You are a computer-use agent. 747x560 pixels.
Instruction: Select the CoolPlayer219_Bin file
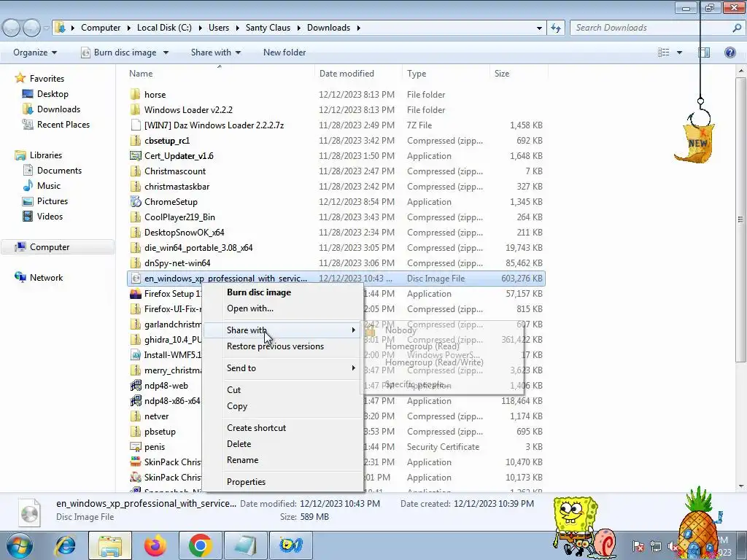tap(179, 217)
